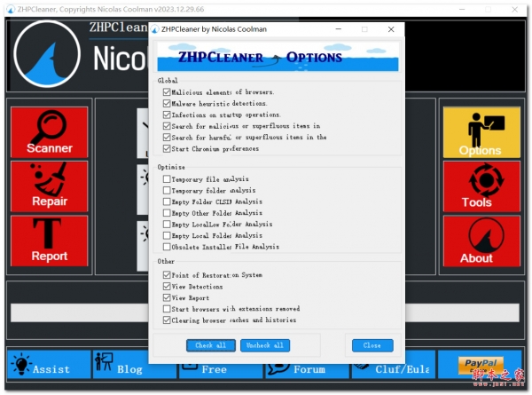Image resolution: width=532 pixels, height=395 pixels.
Task: Uncheck View Detections option
Action: [167, 287]
